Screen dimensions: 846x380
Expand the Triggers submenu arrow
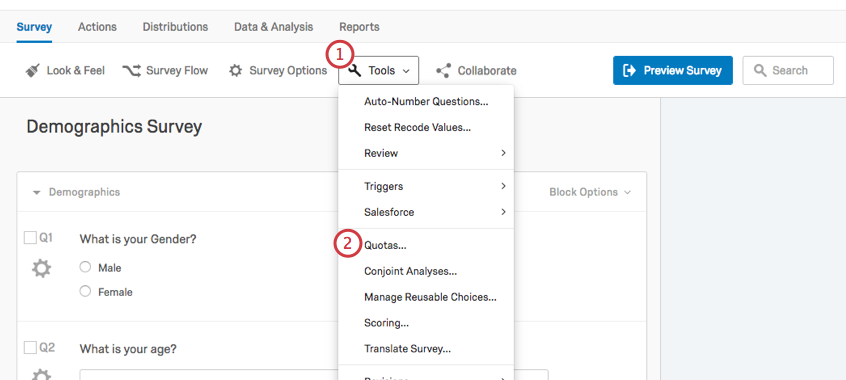(x=503, y=186)
